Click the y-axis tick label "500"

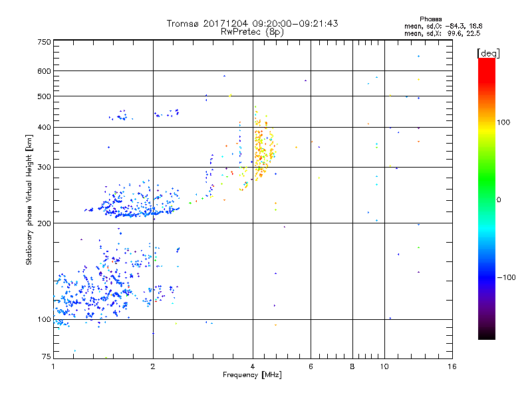44,96
